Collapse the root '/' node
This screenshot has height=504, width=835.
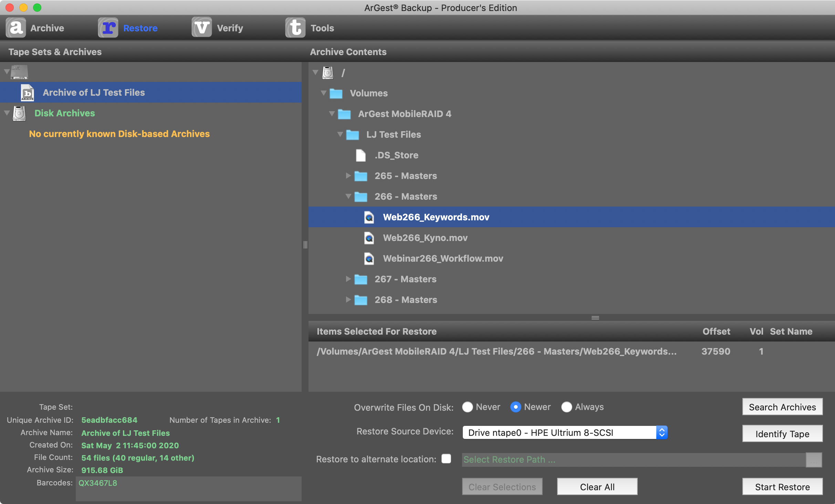[x=315, y=72]
